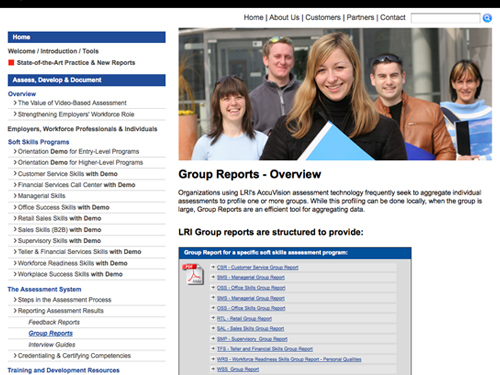Open Customer Service Skills with Demo
Viewport: 500px width, 375px height.
point(68,174)
